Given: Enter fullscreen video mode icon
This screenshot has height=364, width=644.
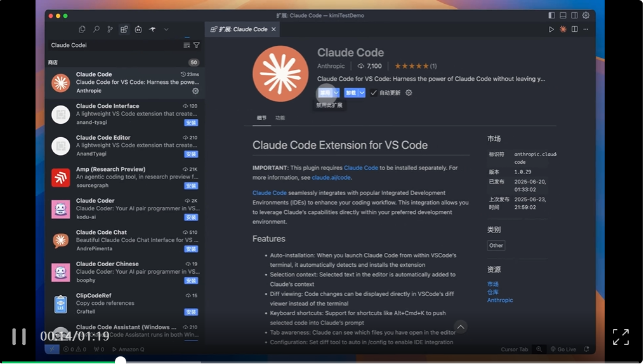Looking at the screenshot, I should [x=621, y=337].
